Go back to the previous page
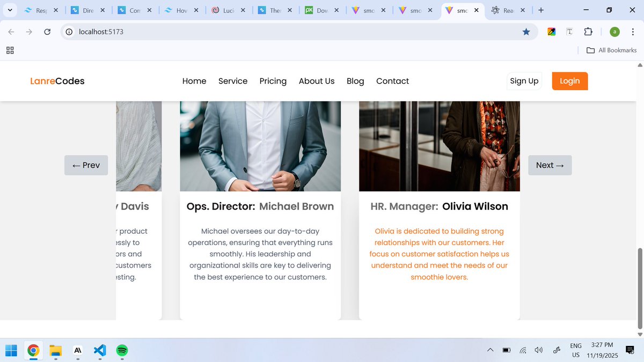This screenshot has width=644, height=362. coord(11,32)
